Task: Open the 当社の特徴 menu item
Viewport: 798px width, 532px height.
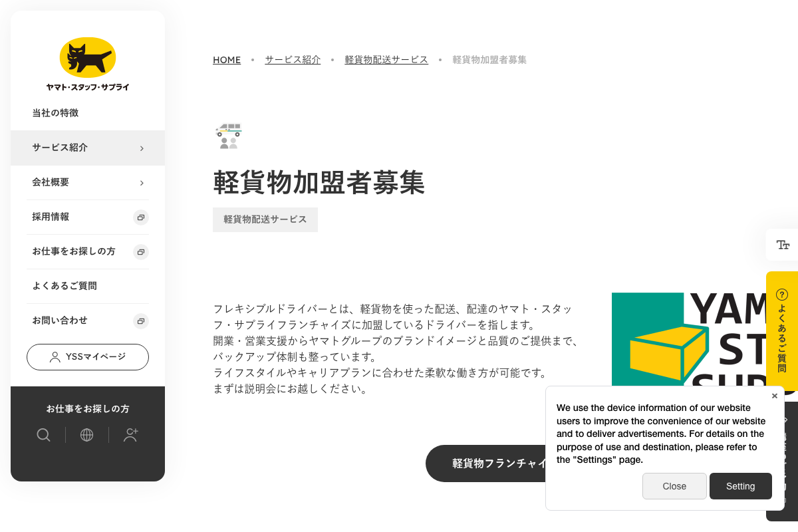Action: tap(88, 113)
